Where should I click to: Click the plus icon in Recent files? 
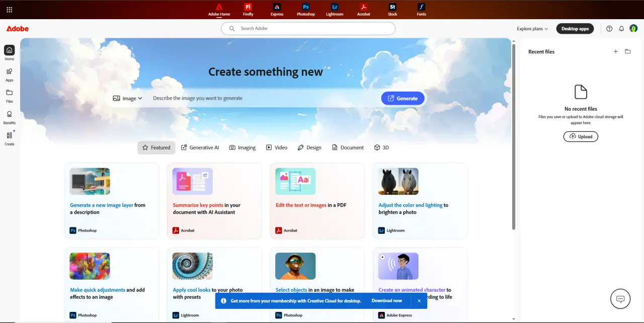(x=615, y=51)
